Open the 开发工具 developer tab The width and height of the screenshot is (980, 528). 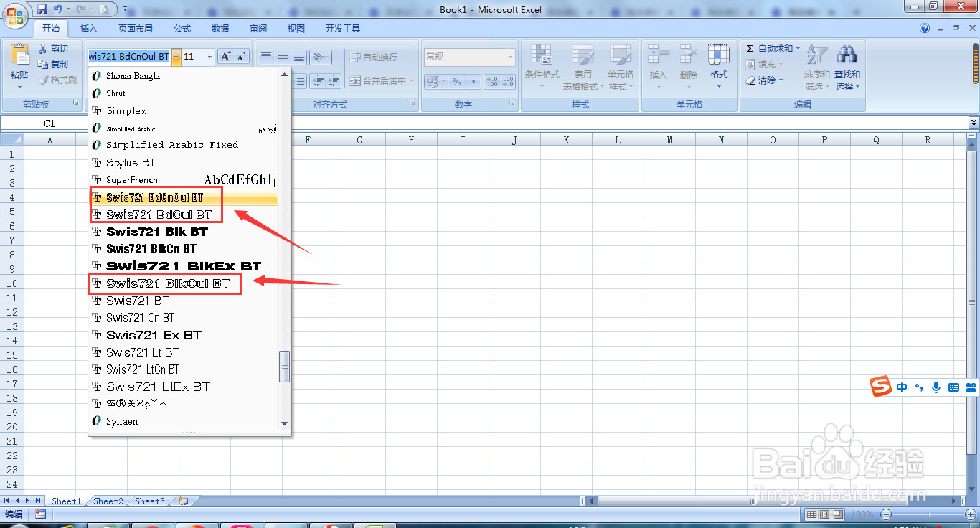pyautogui.click(x=343, y=29)
